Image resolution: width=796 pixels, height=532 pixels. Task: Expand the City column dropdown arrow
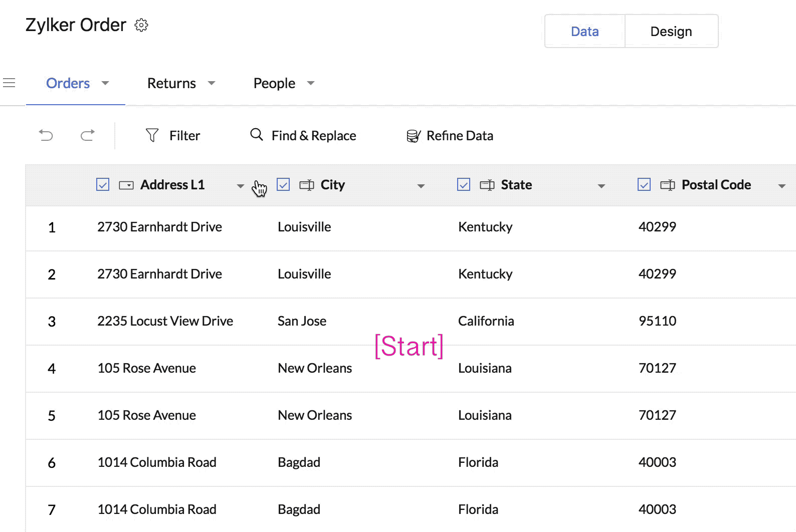421,186
